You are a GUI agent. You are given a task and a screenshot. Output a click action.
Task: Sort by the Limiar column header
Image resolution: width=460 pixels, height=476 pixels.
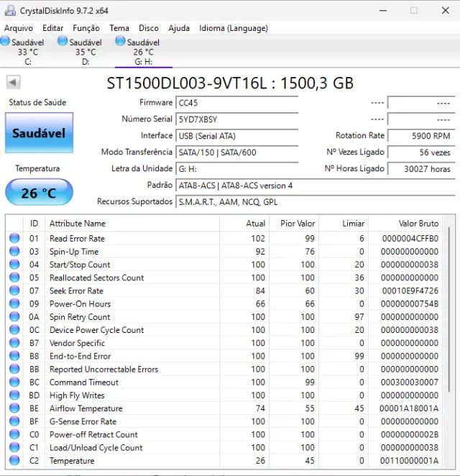[344, 224]
